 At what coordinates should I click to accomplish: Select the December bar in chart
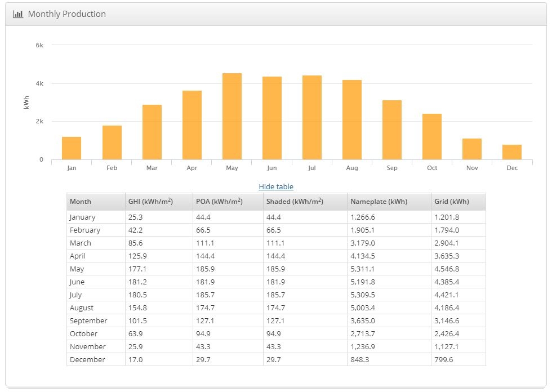(512, 152)
